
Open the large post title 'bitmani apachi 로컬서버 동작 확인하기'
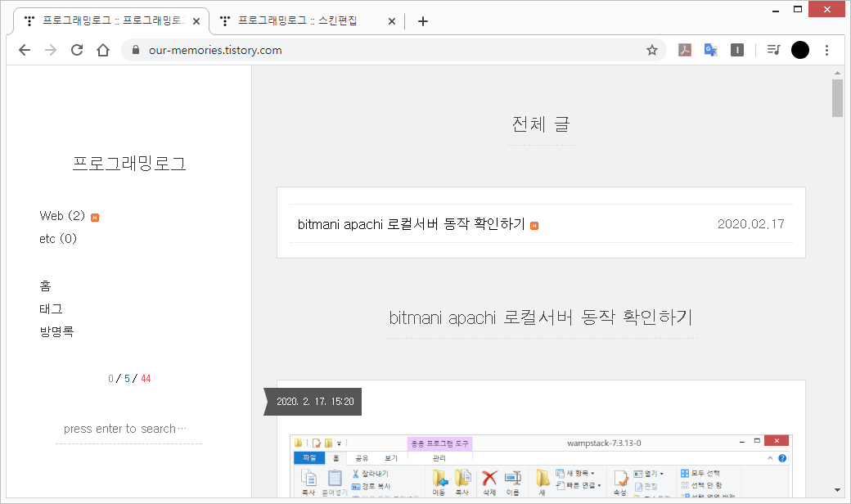tap(541, 317)
